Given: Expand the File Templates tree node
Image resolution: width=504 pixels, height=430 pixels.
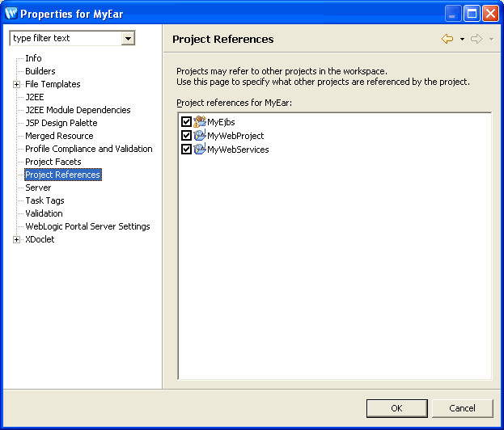Looking at the screenshot, I should 16,84.
